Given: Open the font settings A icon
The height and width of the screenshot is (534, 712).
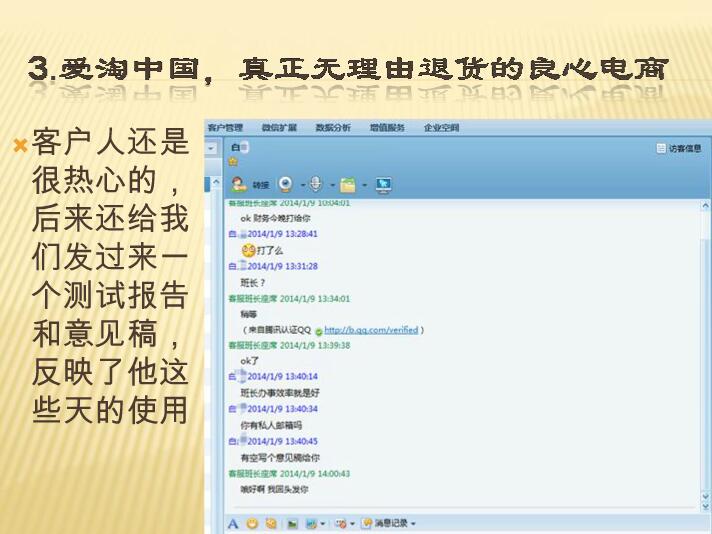Looking at the screenshot, I should coord(233,524).
